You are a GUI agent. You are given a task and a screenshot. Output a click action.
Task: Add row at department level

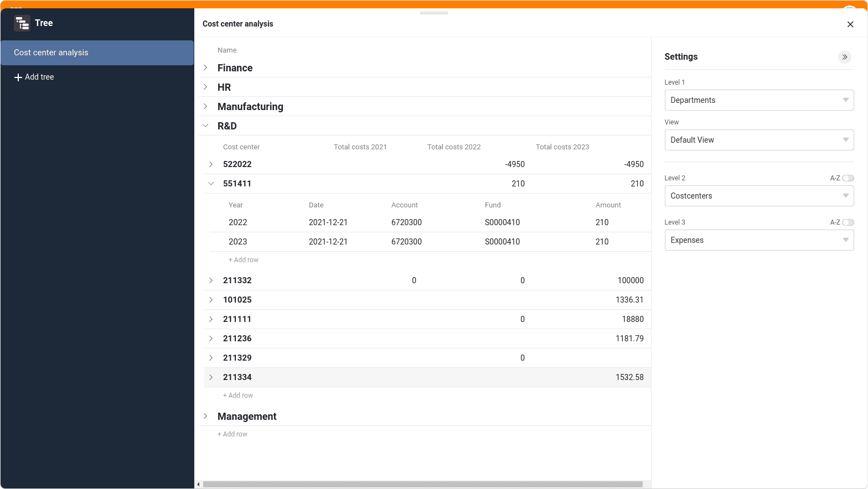tap(232, 434)
